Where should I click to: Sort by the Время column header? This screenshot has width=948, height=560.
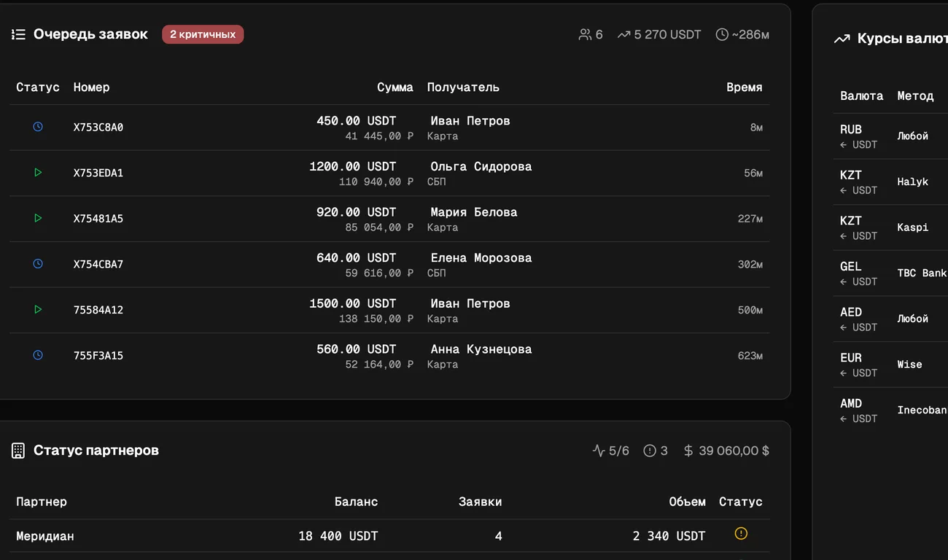tap(745, 87)
